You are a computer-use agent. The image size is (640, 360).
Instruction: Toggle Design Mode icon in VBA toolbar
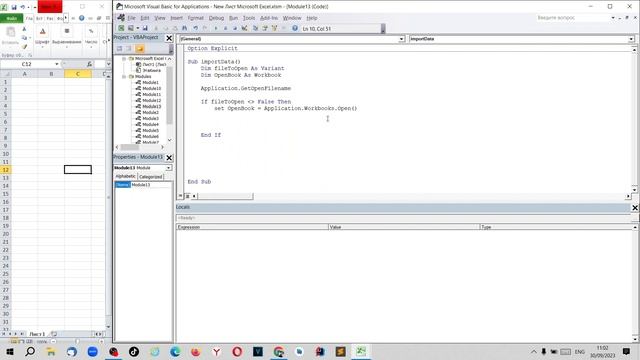[244, 28]
